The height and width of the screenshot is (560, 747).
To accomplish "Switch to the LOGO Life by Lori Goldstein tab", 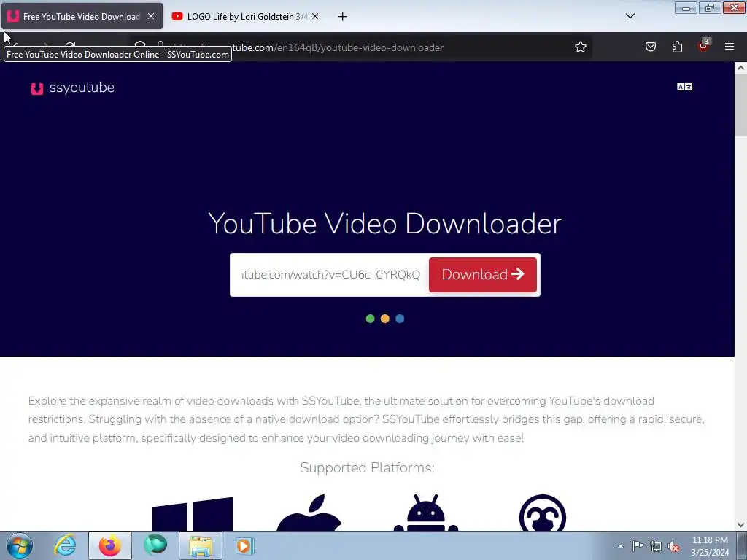I will [x=246, y=17].
